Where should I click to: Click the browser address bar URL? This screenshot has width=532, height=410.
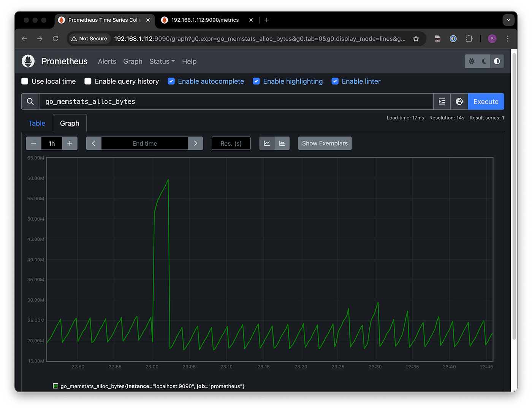pos(260,39)
